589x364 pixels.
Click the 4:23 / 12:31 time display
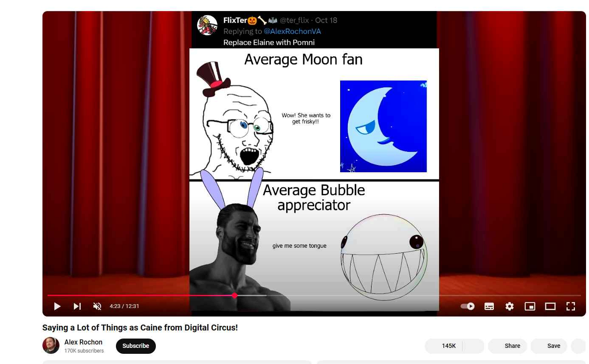tap(124, 306)
